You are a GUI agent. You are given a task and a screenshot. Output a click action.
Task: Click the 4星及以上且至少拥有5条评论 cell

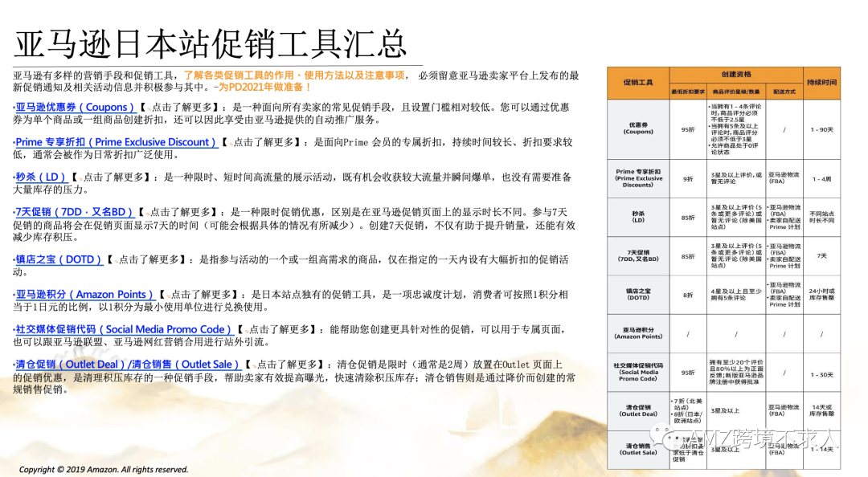point(735,294)
